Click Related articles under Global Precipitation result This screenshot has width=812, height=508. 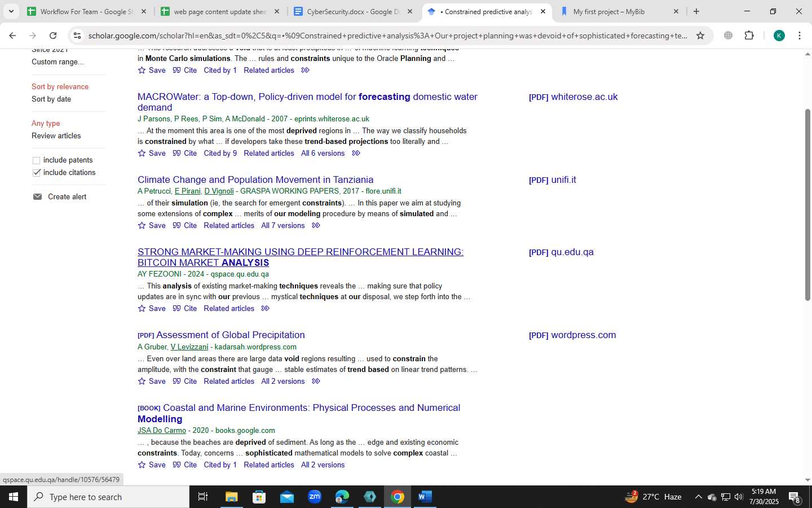coord(229,382)
